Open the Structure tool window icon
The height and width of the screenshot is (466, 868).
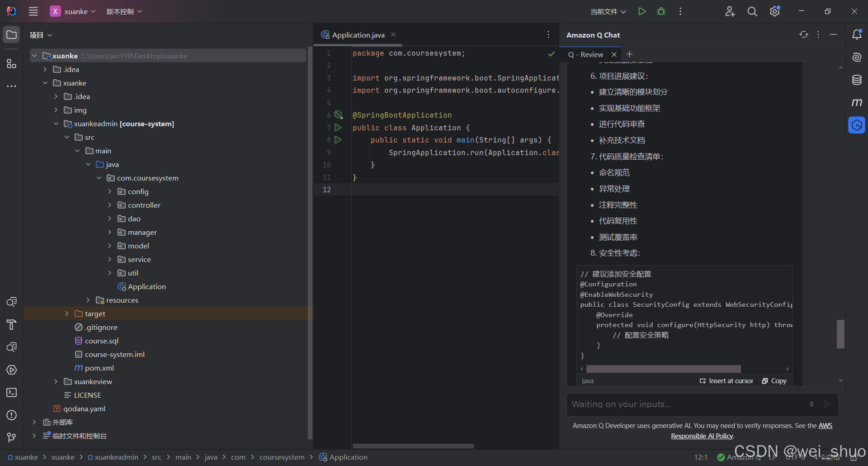coord(11,64)
